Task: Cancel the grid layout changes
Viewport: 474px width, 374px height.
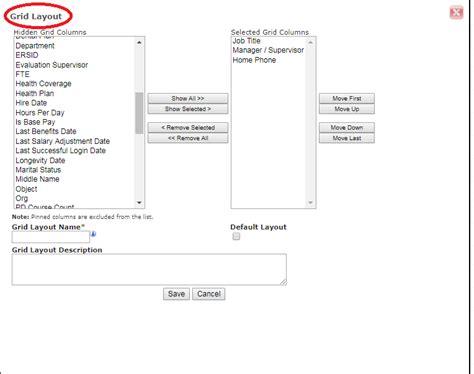Action: [x=209, y=294]
